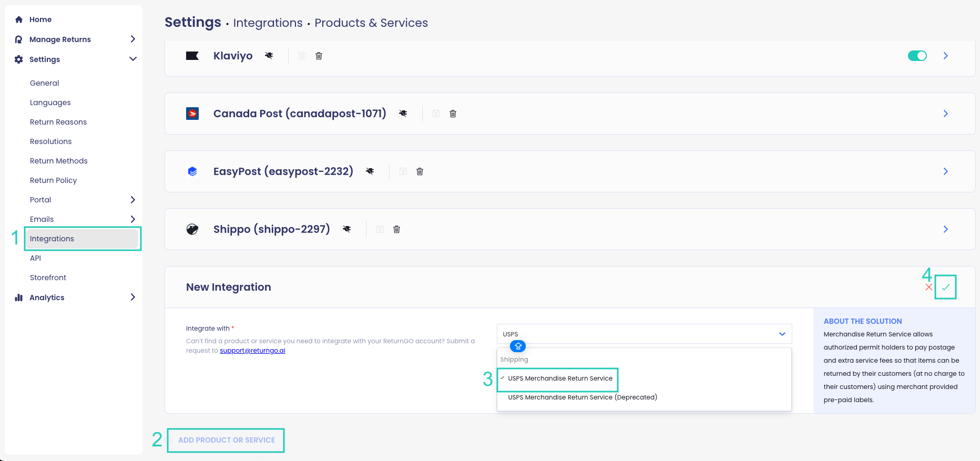
Task: Click the Klaviyo logo icon
Action: (192, 56)
